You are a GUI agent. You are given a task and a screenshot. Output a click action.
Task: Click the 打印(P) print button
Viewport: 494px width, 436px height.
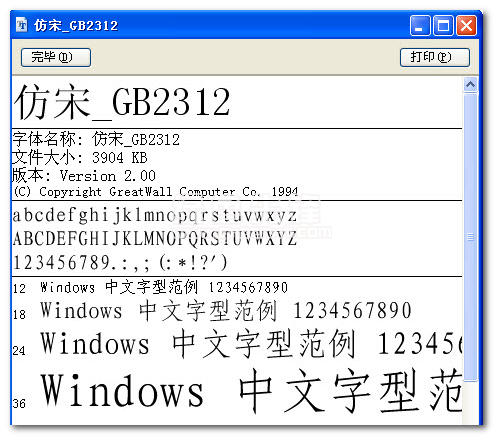click(x=435, y=57)
